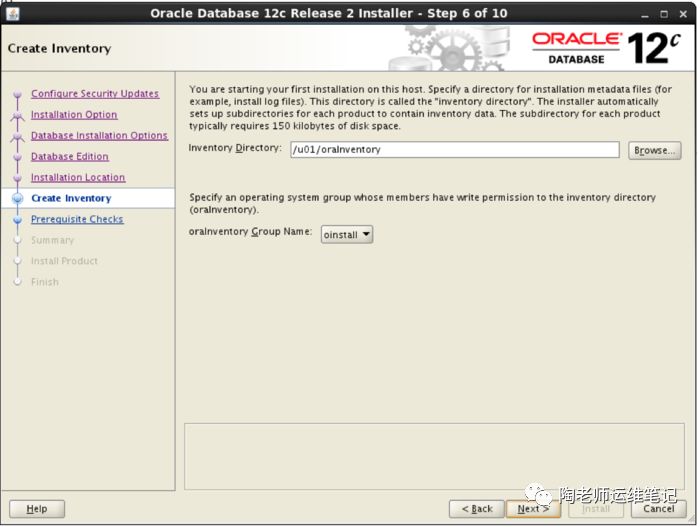The image size is (700, 527).
Task: Go to the Installation Option step
Action: (74, 115)
